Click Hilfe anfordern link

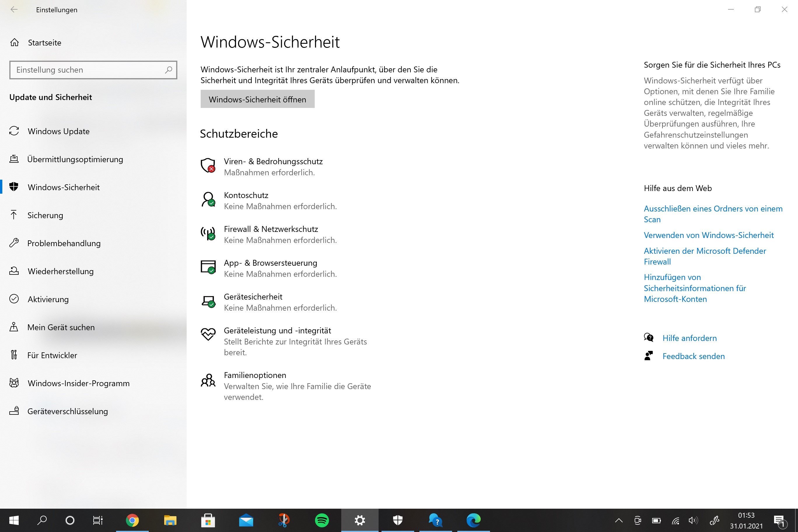[x=689, y=338]
